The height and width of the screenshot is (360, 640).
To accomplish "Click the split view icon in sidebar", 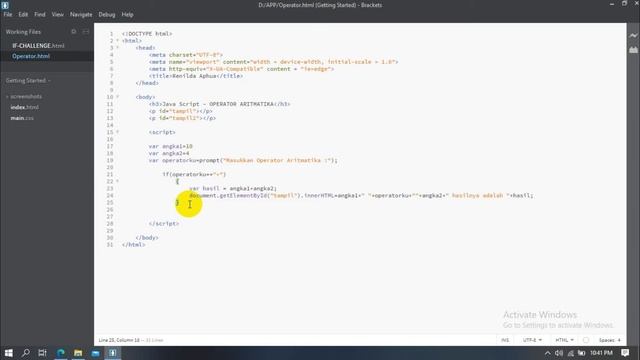I will click(86, 31).
